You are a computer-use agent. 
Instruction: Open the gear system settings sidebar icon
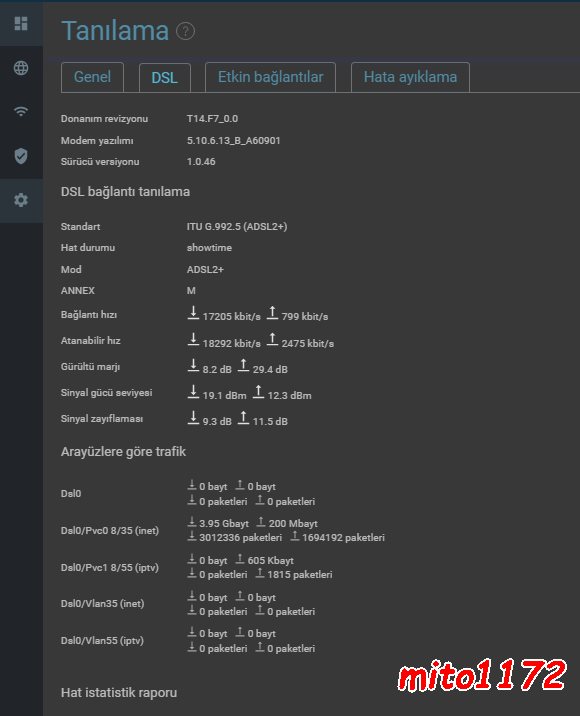click(x=21, y=200)
